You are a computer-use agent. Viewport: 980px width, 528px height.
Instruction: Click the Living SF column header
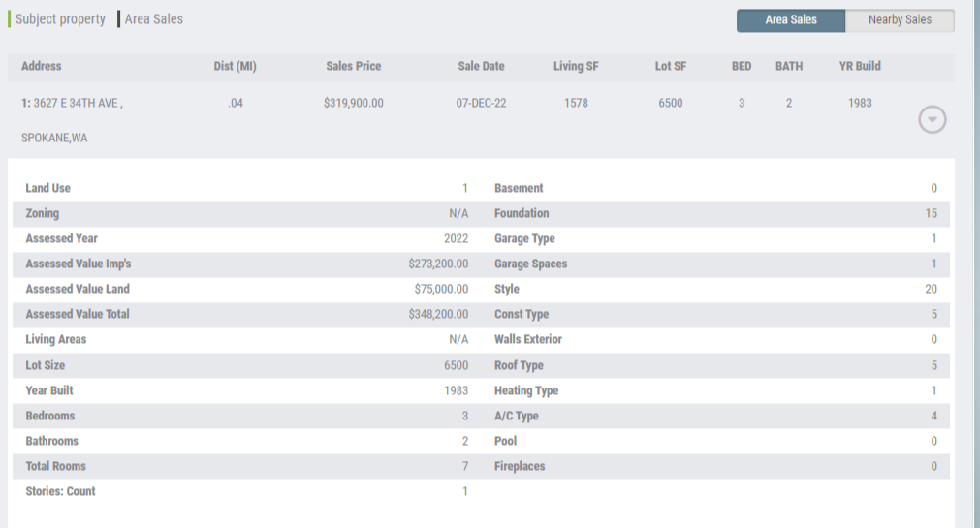(576, 66)
